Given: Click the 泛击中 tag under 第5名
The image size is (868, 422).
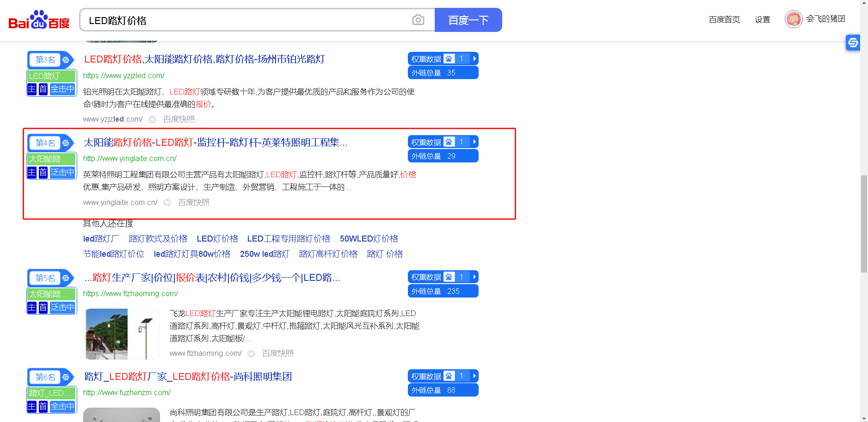Looking at the screenshot, I should tap(62, 308).
